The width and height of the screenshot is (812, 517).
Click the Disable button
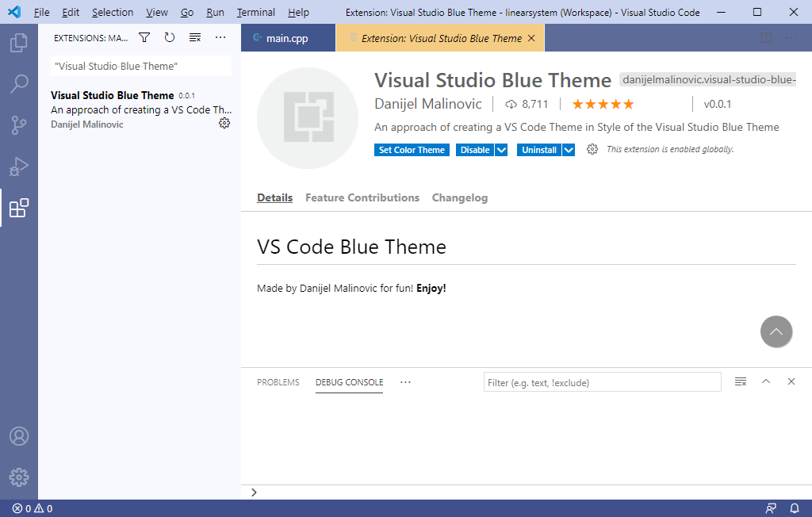tap(475, 150)
